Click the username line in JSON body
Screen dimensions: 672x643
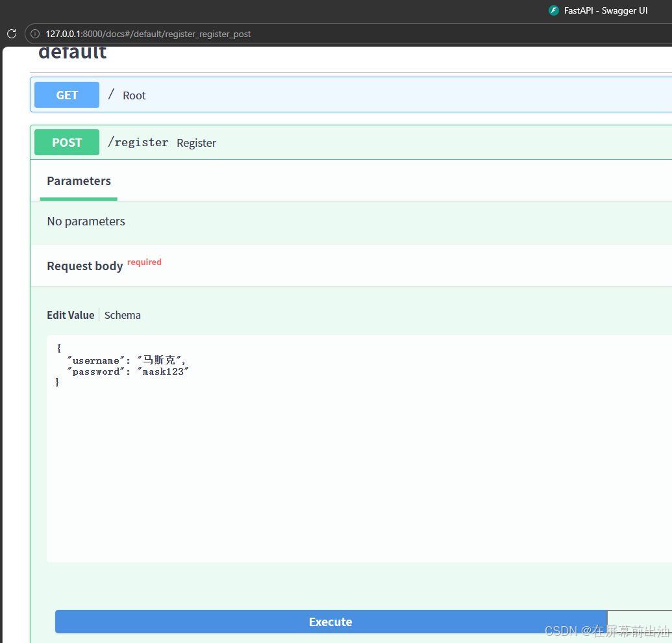[126, 360]
